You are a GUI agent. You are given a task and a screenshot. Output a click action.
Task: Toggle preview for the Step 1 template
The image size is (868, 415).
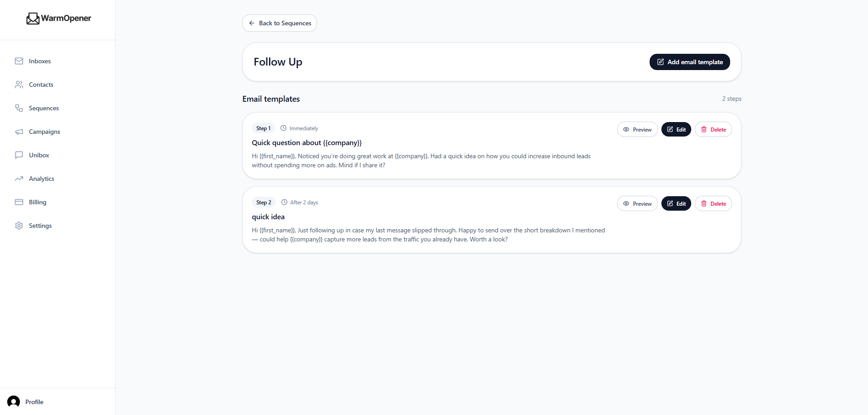click(x=637, y=129)
